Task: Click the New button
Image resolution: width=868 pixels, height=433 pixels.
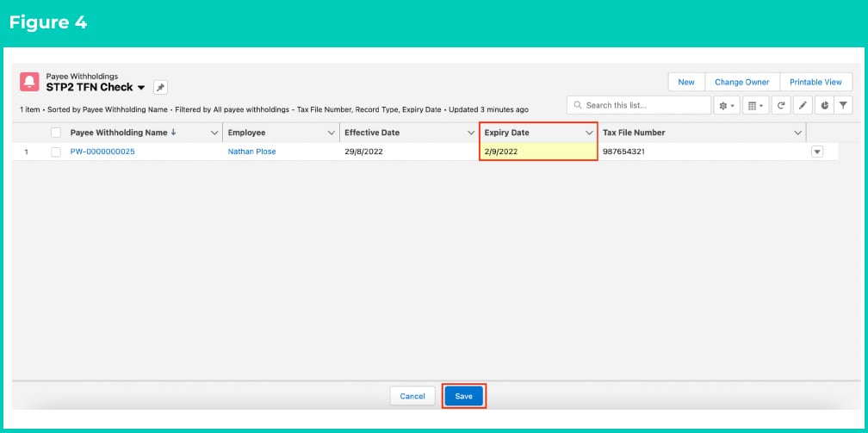Action: pyautogui.click(x=685, y=82)
